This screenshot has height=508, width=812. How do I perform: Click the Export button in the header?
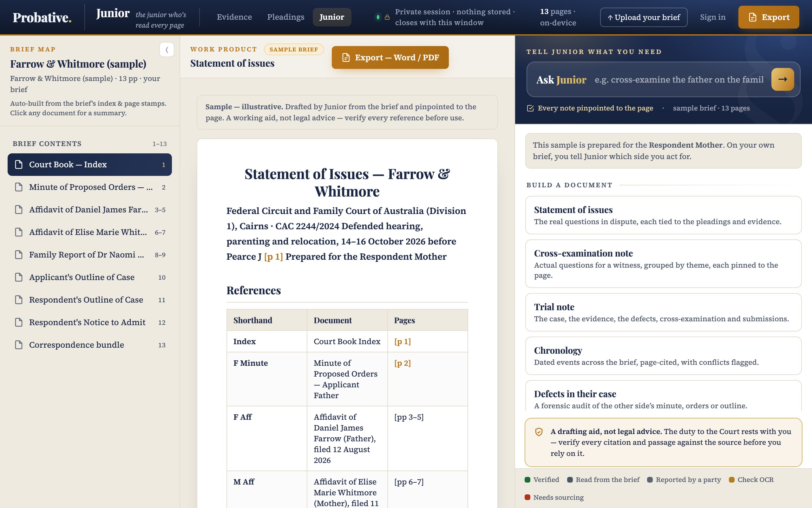coord(769,17)
